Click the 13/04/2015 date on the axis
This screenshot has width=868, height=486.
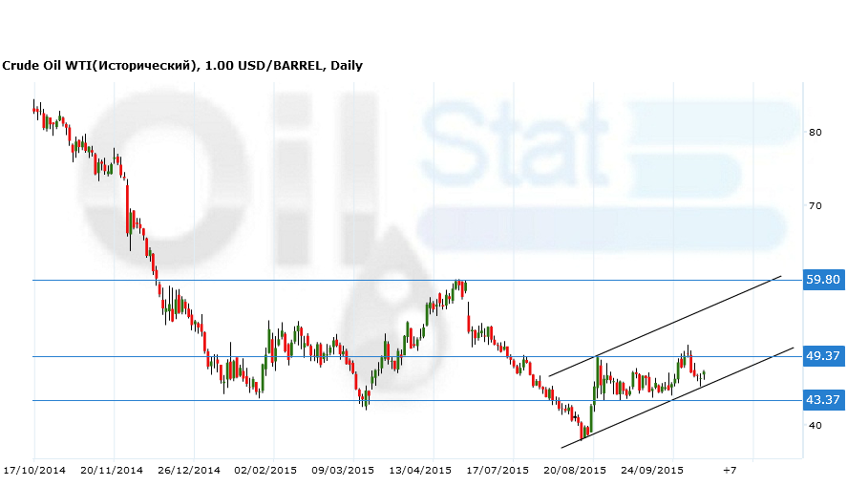pyautogui.click(x=420, y=471)
